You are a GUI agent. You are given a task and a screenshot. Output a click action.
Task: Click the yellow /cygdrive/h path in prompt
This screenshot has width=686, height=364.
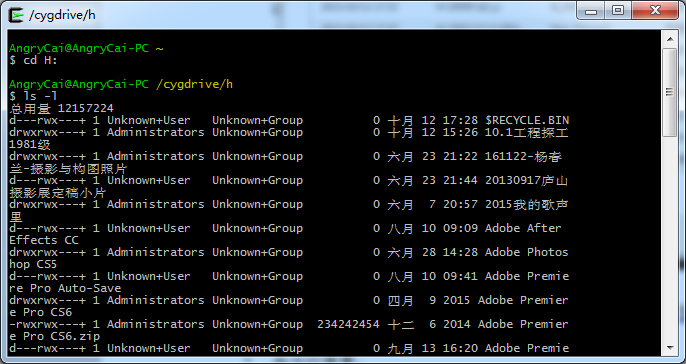[194, 84]
